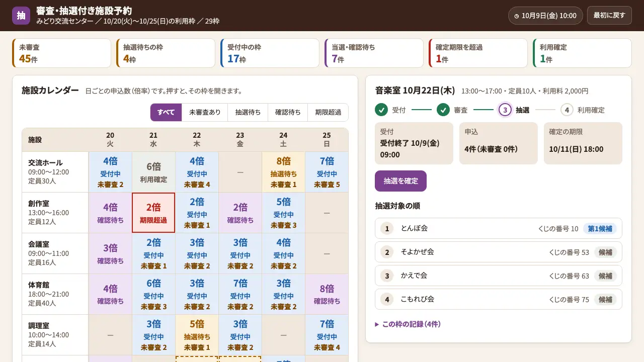
Task: Click the 審査 completed step checkmark
Action: tap(443, 110)
